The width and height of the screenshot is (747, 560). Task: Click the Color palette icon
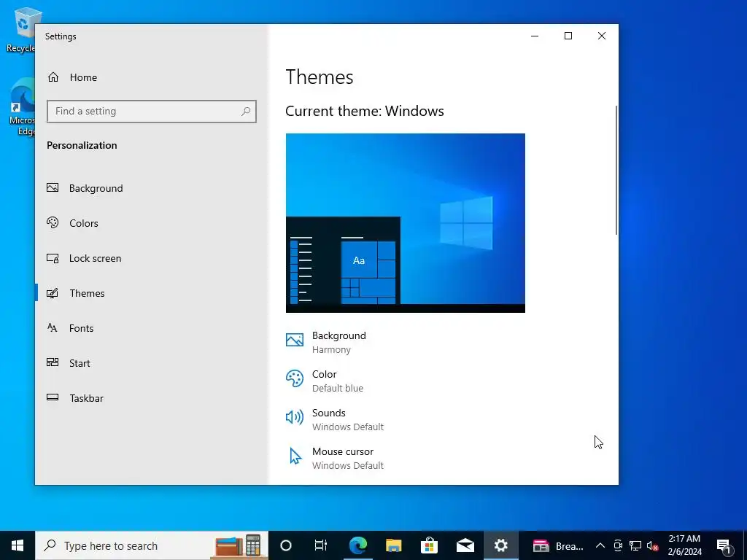295,378
